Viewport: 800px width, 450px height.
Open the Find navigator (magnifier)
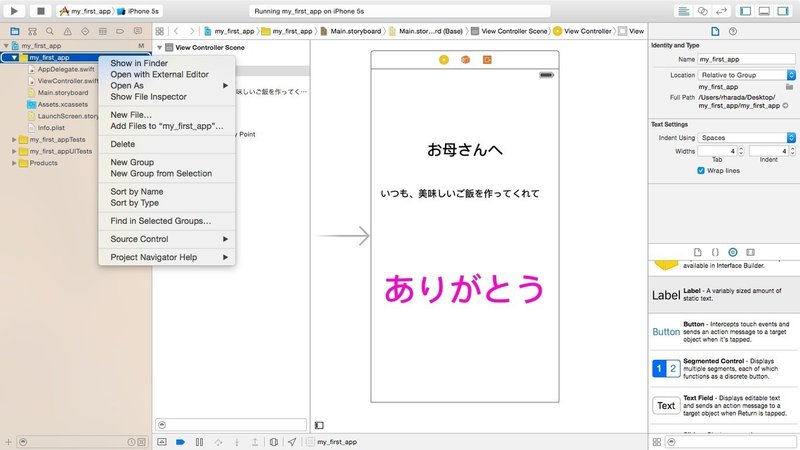tap(50, 31)
